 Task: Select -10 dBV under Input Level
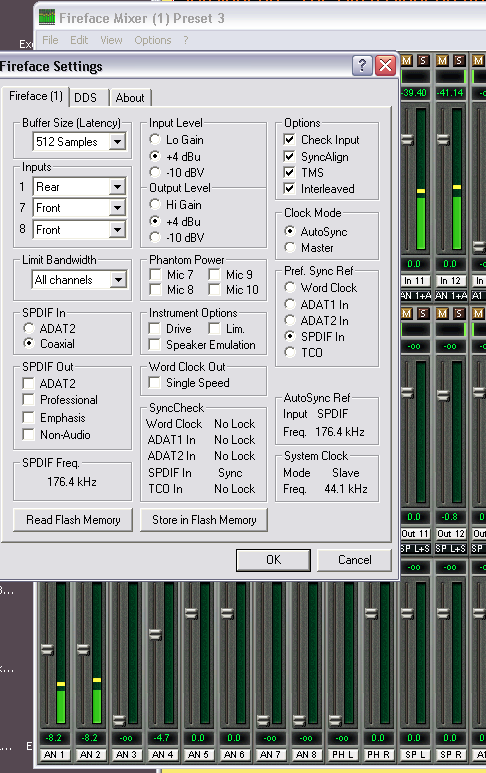tap(155, 172)
